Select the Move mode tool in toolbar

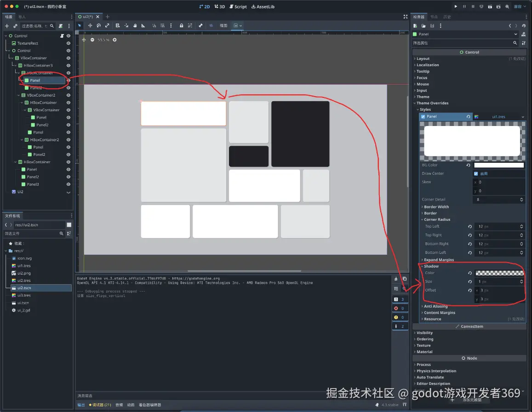coord(90,26)
